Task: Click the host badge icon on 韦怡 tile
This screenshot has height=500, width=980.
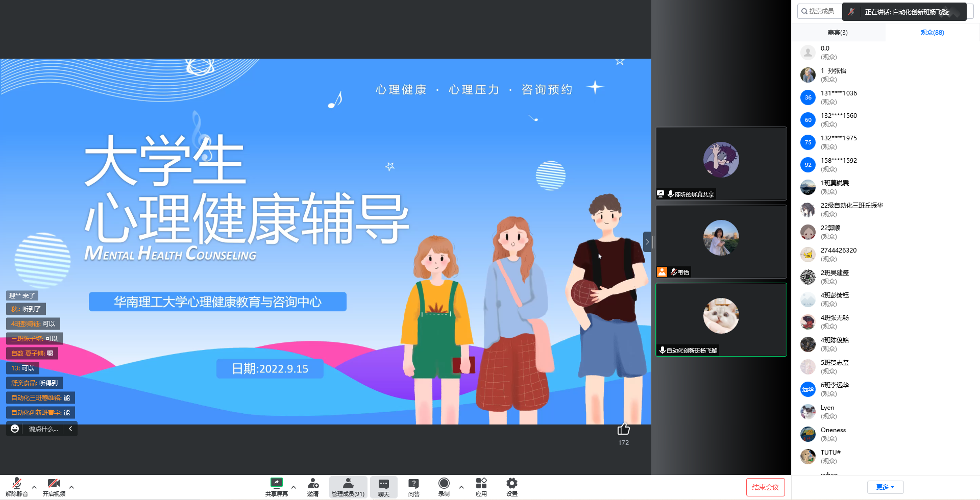Action: pyautogui.click(x=662, y=272)
